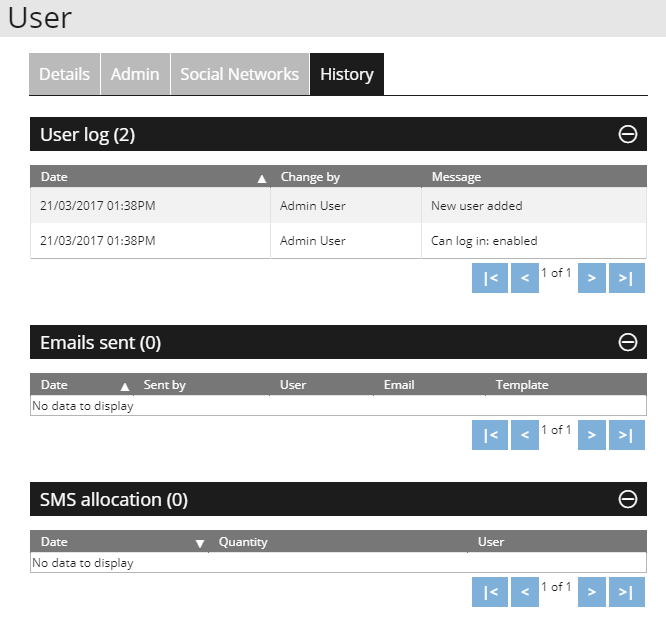Collapse the SMS allocation section

tap(628, 499)
